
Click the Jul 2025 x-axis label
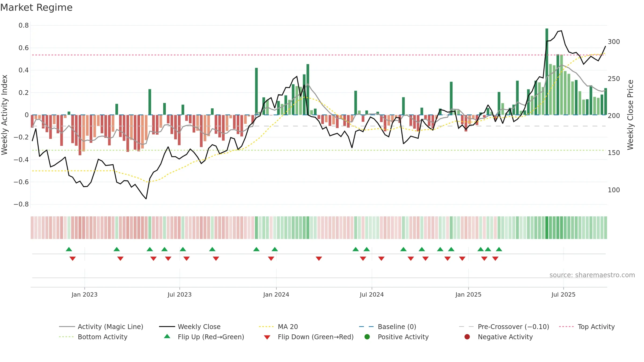point(563,294)
